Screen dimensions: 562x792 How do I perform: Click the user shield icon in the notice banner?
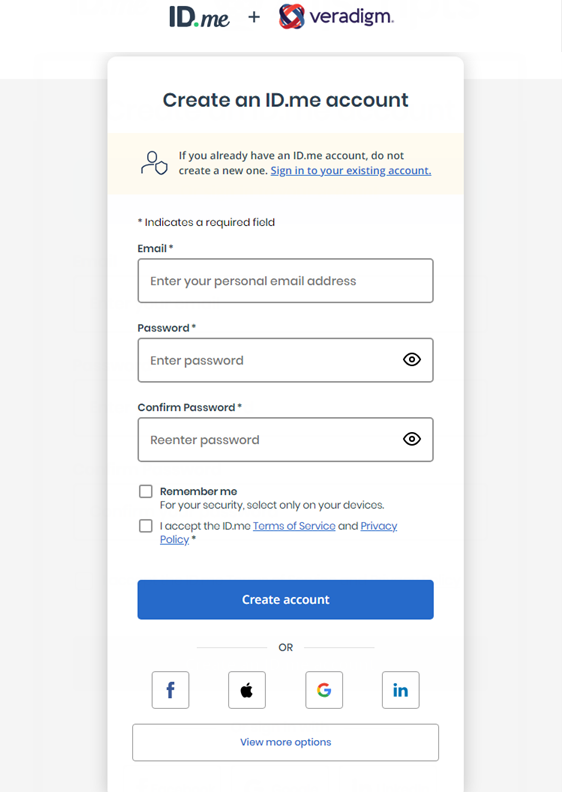pos(154,163)
